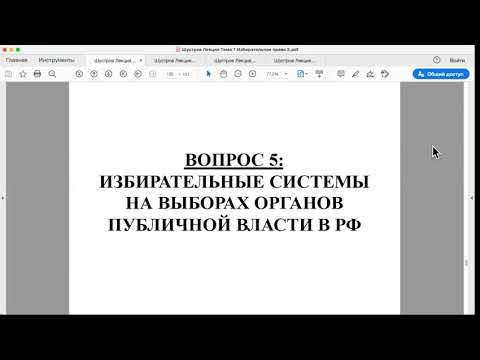480x360 pixels.
Task: Switch to the third Шустров Лекция tab
Action: coord(234,61)
